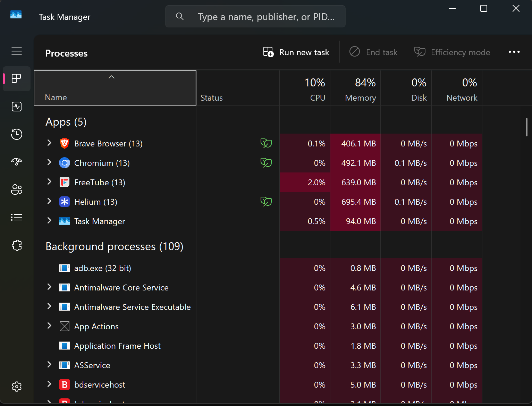
Task: Click Helium efficiency mode leaf icon
Action: 266,202
